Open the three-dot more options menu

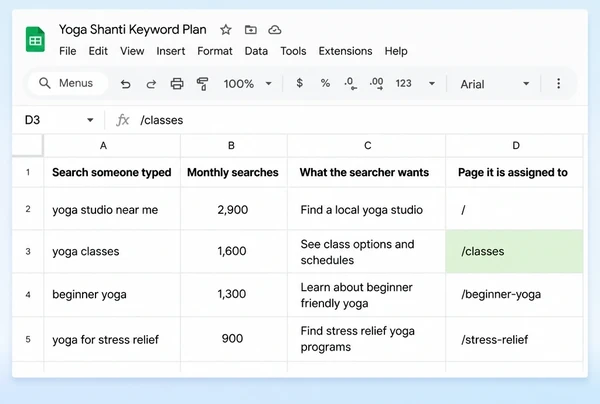[559, 83]
